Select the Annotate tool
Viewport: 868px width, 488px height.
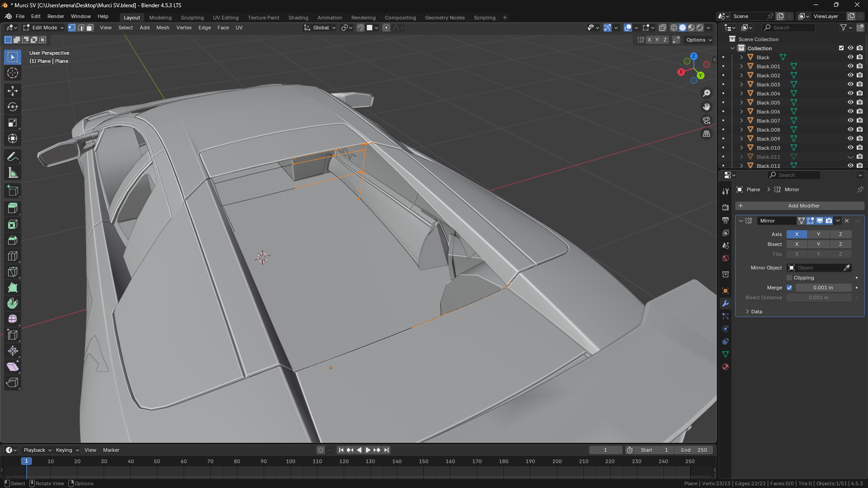[x=13, y=157]
